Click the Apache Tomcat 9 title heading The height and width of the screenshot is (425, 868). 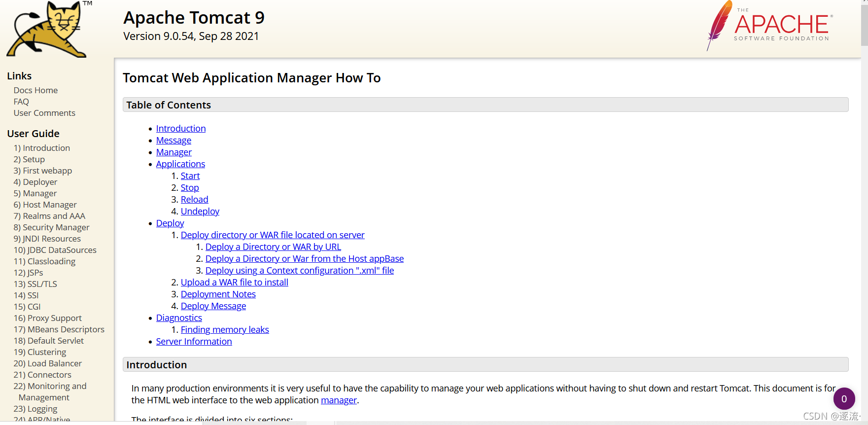coord(194,18)
